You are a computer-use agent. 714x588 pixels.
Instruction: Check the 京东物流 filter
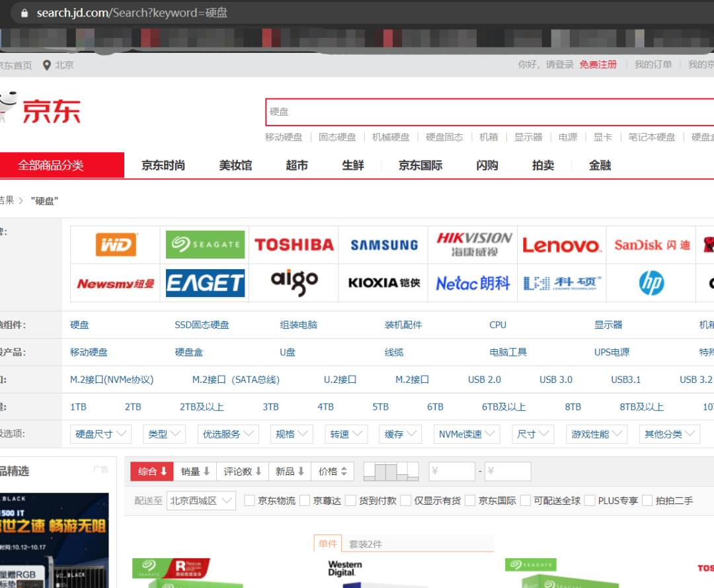point(249,501)
